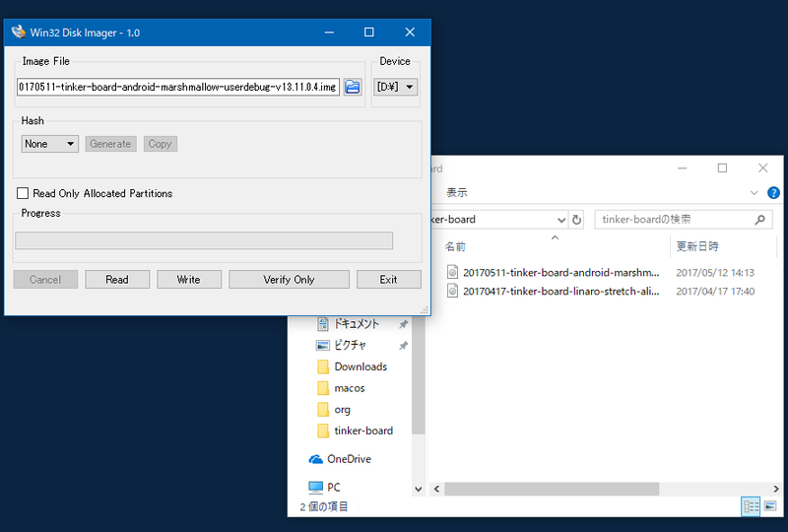The image size is (788, 532).
Task: Click the pin icon beside ドキュメント
Action: pos(403,325)
